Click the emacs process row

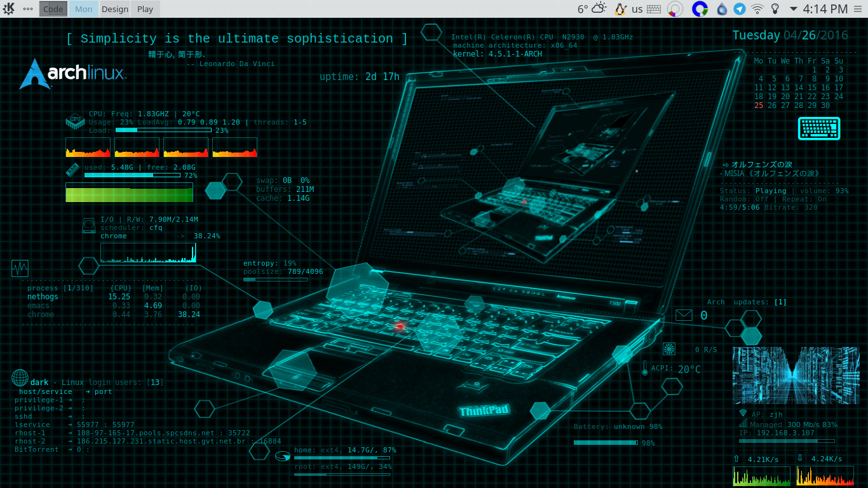pyautogui.click(x=114, y=306)
